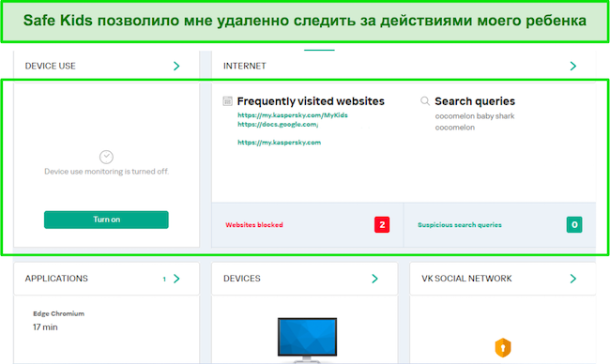Open the docs.google.com link
Viewport: 610px width, 364px height.
pyautogui.click(x=278, y=125)
